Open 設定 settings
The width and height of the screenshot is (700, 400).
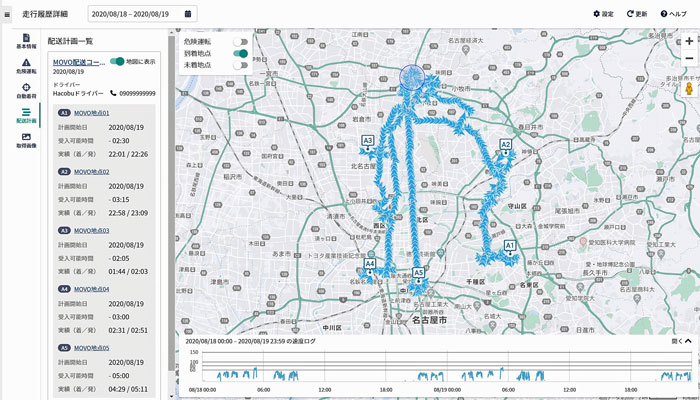click(603, 14)
